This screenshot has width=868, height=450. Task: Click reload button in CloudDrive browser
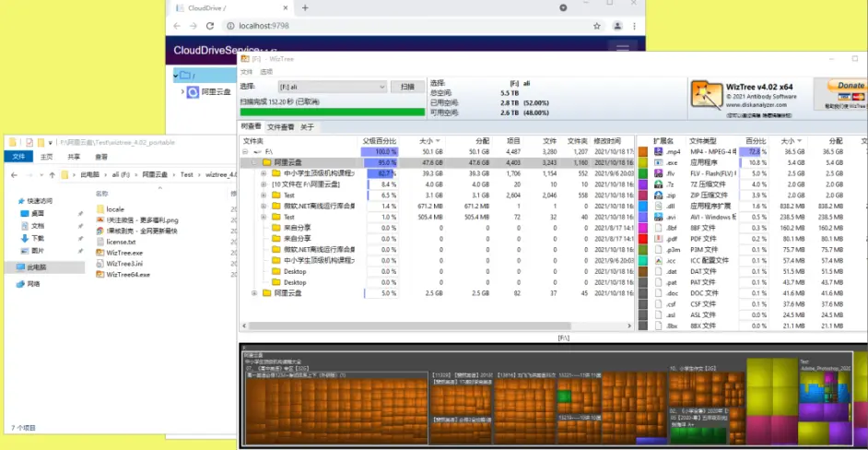coord(210,26)
